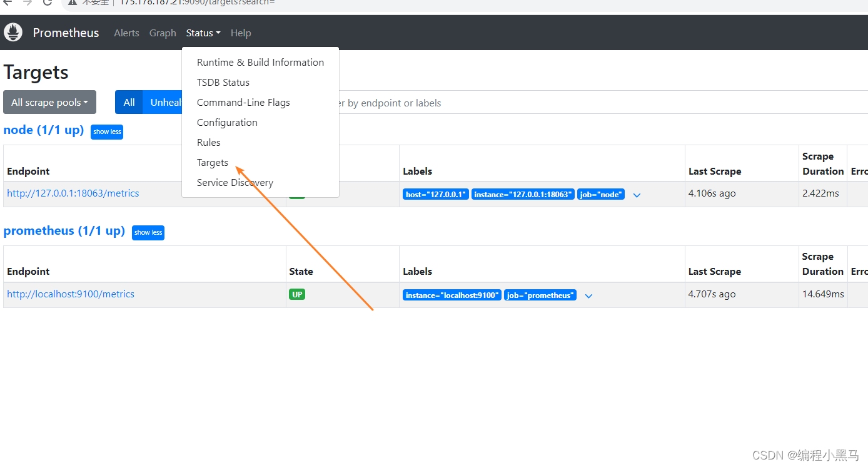Open the localhost:9100 metrics endpoint link
The height and width of the screenshot is (467, 868).
(71, 294)
